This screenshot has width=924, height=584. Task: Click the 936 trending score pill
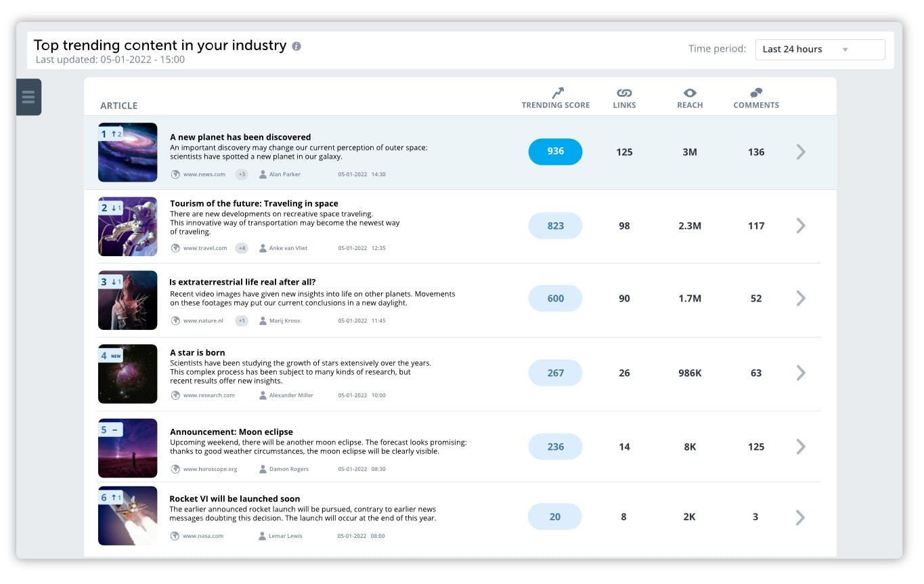point(555,152)
